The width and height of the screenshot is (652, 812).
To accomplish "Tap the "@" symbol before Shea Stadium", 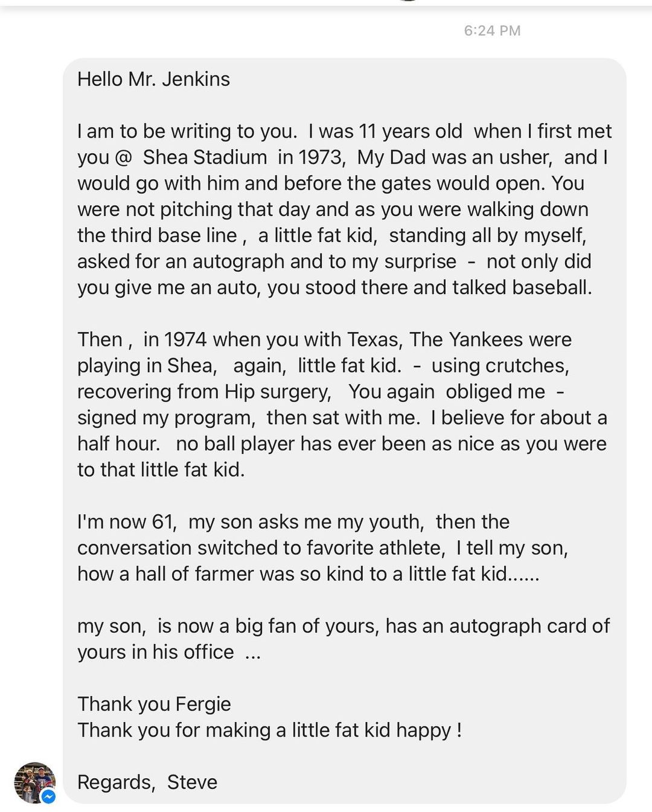I will pyautogui.click(x=123, y=158).
